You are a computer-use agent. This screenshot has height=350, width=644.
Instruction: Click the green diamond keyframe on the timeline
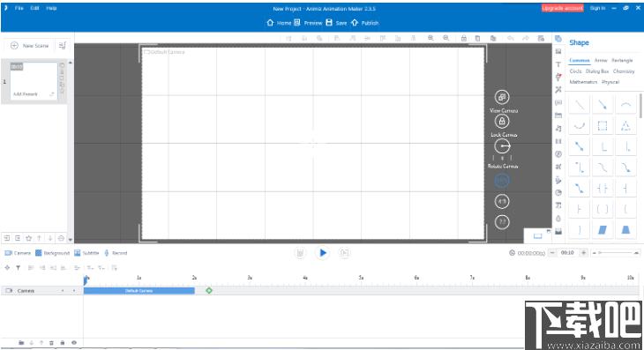click(209, 291)
